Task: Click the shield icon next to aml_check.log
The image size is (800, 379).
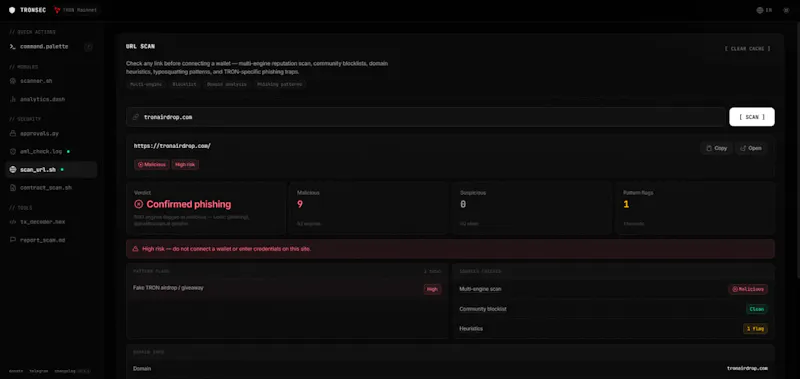Action: (x=13, y=151)
